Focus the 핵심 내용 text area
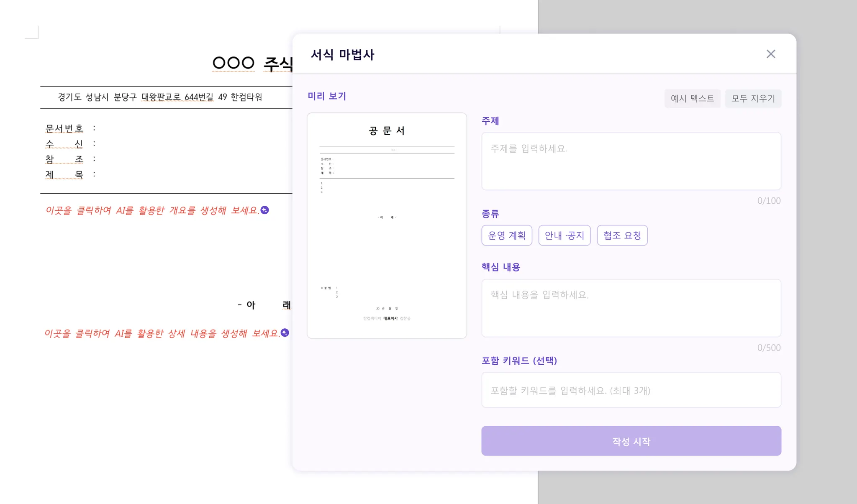This screenshot has width=857, height=504. pos(631,308)
